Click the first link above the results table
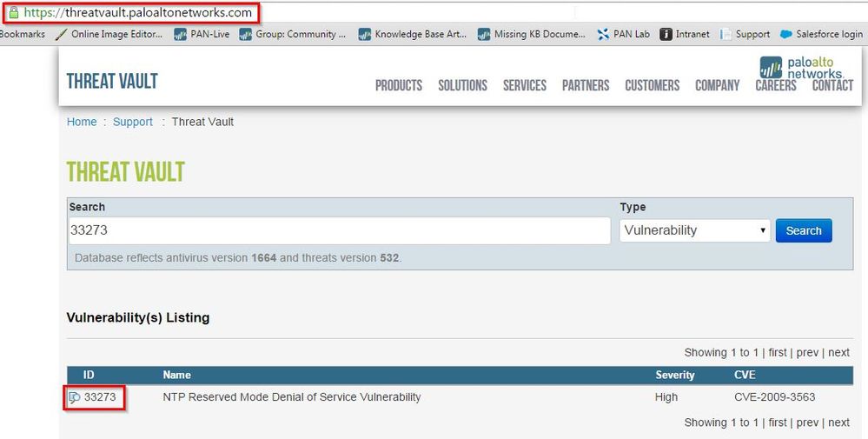 tap(778, 353)
